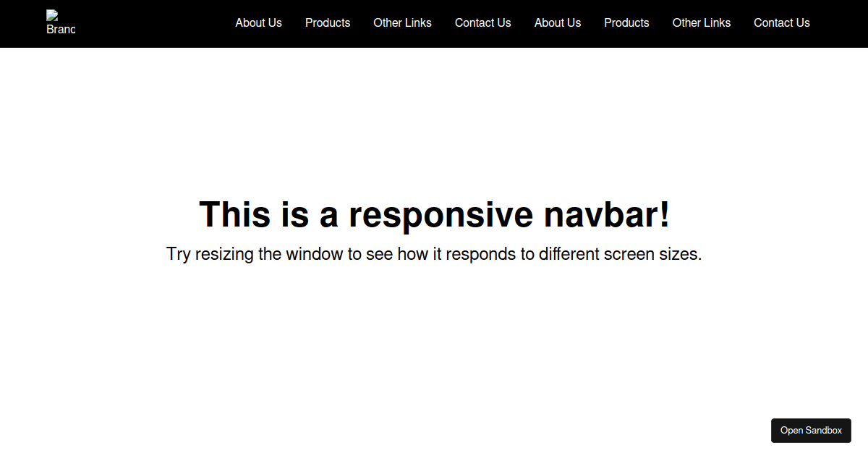This screenshot has width=868, height=456.
Task: Click the Open Sandbox label text
Action: coord(811,431)
